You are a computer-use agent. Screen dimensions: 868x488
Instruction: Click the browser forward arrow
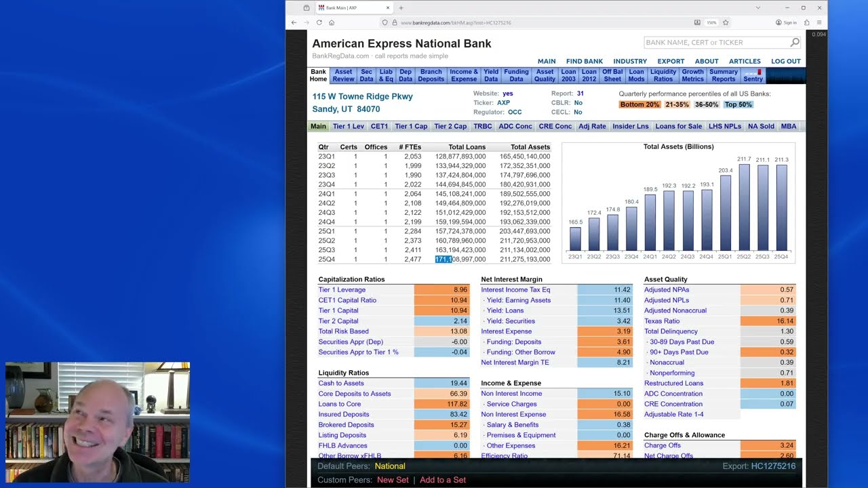pyautogui.click(x=306, y=22)
